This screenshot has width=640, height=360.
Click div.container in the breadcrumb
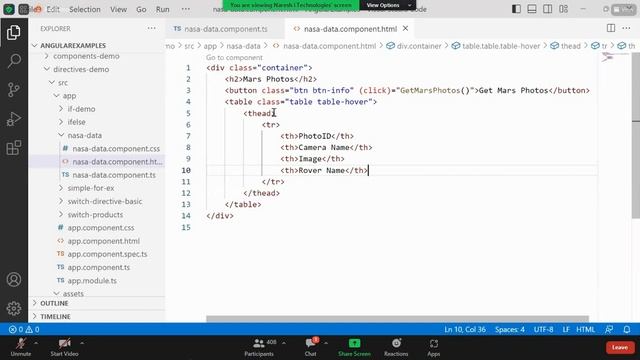pyautogui.click(x=419, y=46)
